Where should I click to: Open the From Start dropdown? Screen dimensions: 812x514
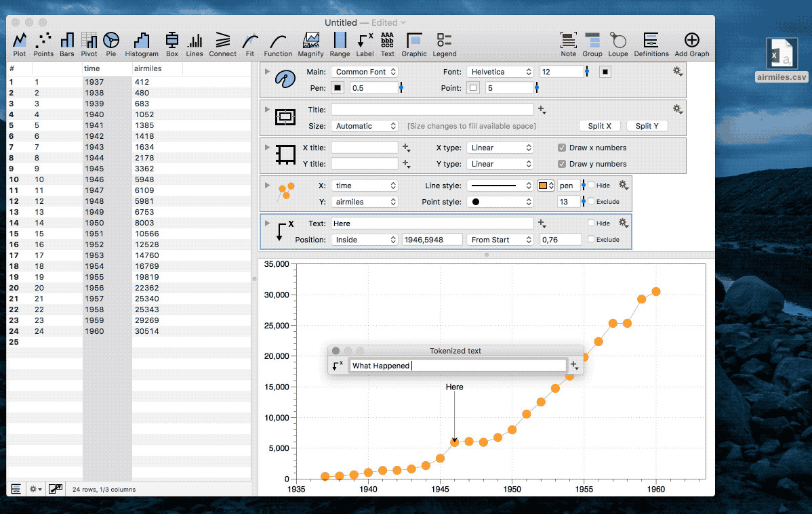pos(500,240)
